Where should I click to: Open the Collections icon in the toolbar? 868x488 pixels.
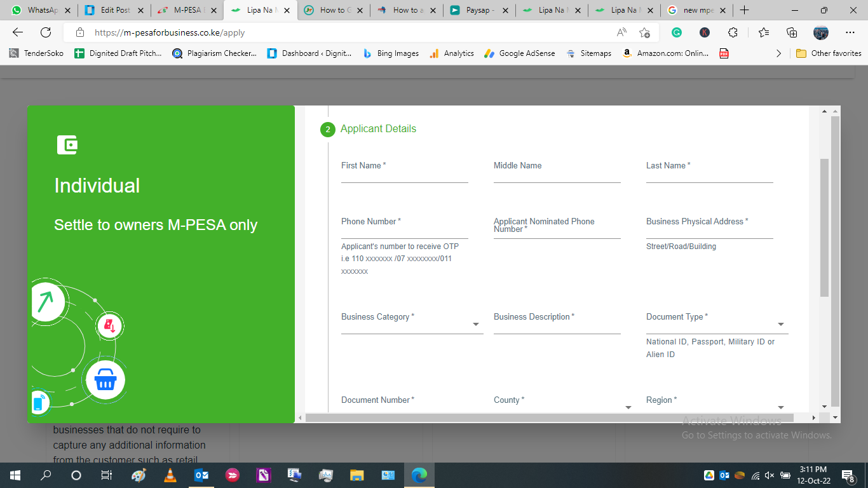(792, 32)
